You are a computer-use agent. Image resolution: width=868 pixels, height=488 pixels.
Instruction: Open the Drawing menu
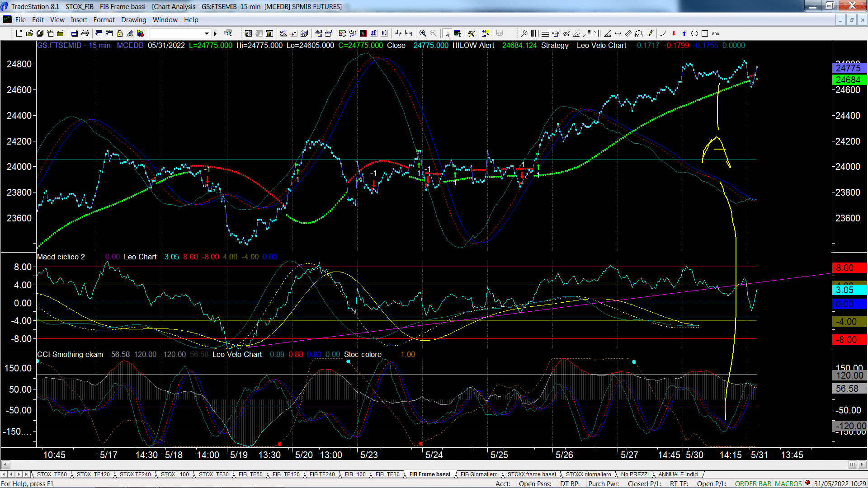pos(133,20)
